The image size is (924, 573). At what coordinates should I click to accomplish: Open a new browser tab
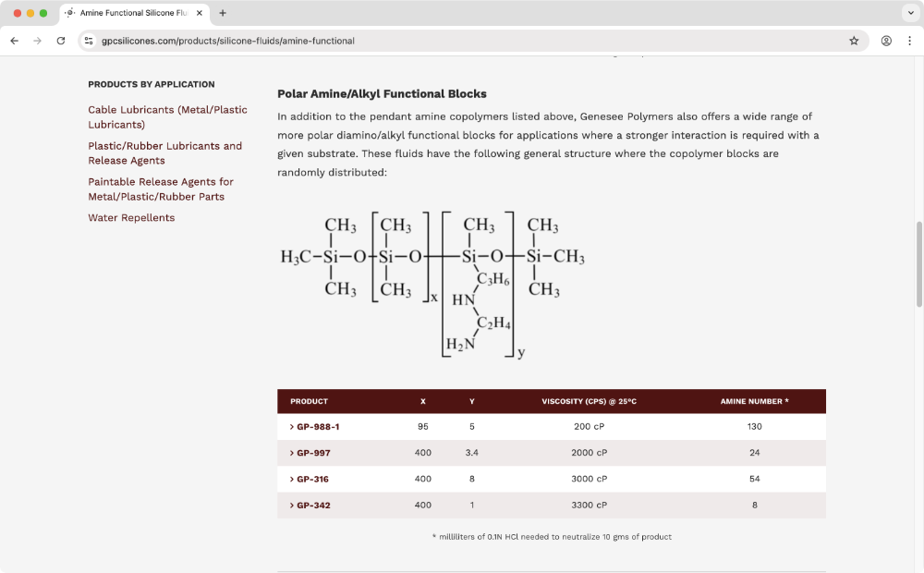(x=223, y=13)
